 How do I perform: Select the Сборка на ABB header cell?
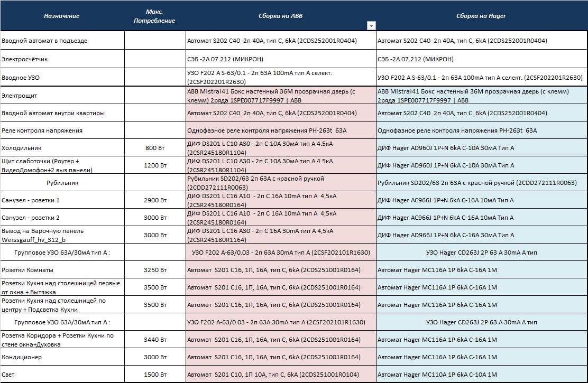281,16
